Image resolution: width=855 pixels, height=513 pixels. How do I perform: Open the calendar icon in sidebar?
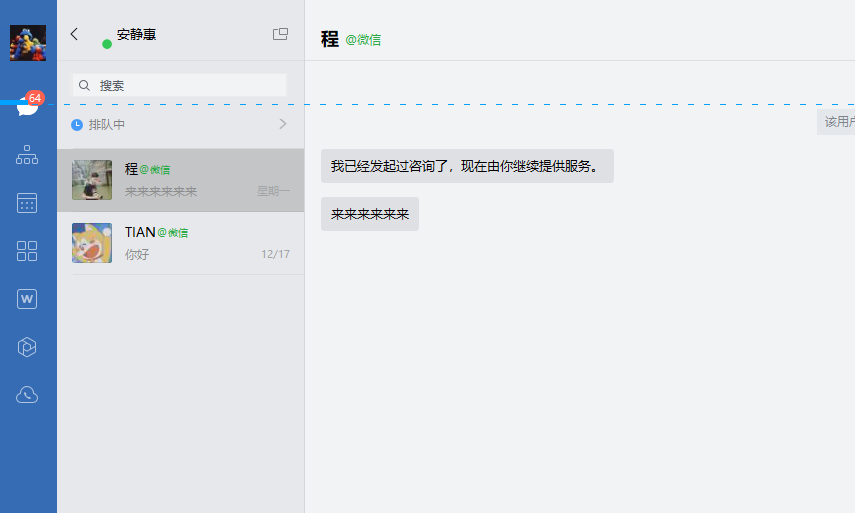(x=27, y=203)
